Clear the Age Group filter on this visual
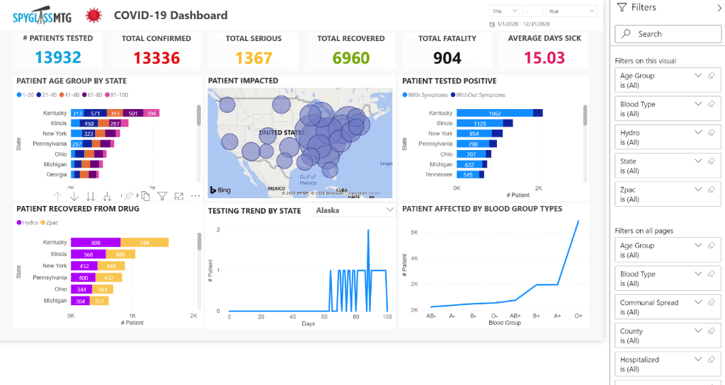Image resolution: width=725 pixels, height=385 pixels. pos(712,75)
